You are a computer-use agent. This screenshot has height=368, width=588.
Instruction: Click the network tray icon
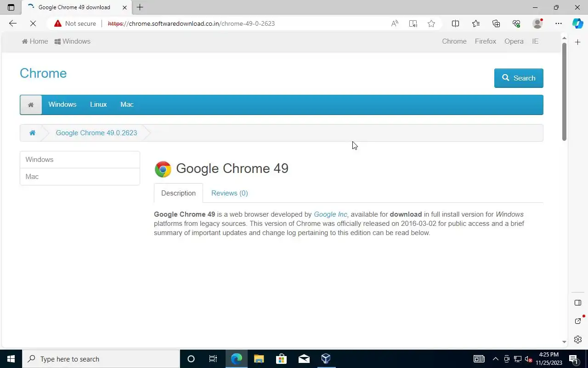pyautogui.click(x=518, y=359)
